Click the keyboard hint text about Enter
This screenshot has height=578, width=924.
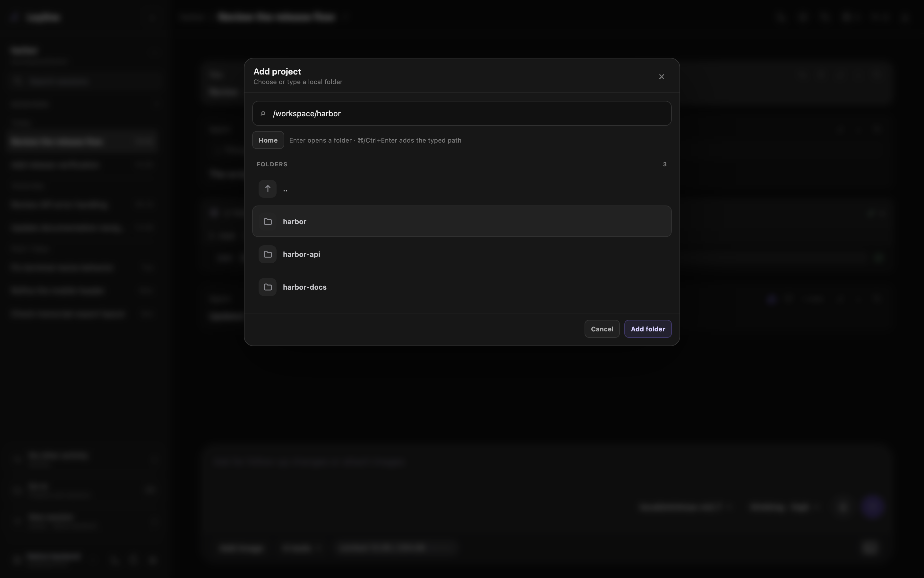point(375,140)
